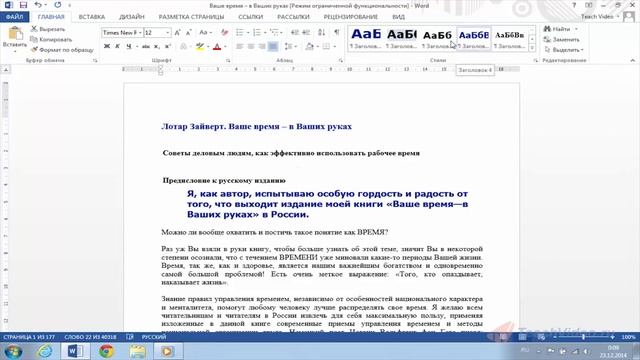Screen dimensions: 640x360
Task: Copy selection with Копировать
Action: [51, 40]
